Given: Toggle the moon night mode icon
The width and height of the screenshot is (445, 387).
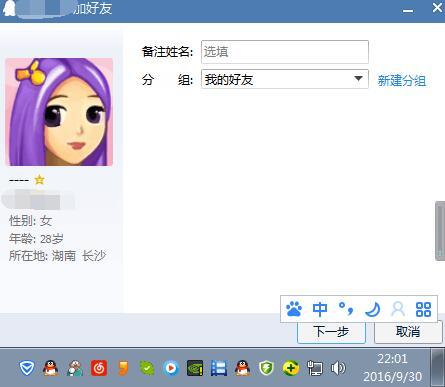Looking at the screenshot, I should (x=372, y=309).
